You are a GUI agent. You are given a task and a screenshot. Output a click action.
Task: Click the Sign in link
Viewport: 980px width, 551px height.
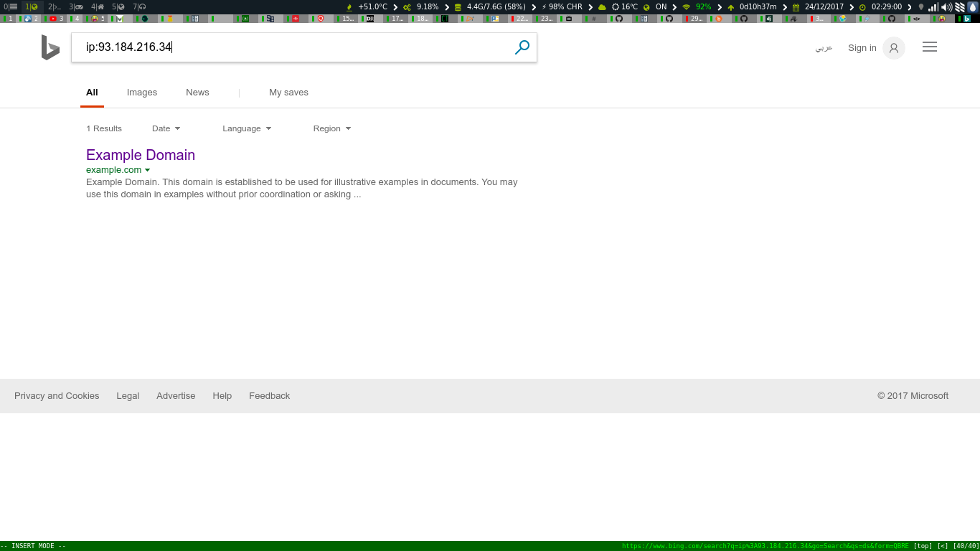tap(862, 48)
